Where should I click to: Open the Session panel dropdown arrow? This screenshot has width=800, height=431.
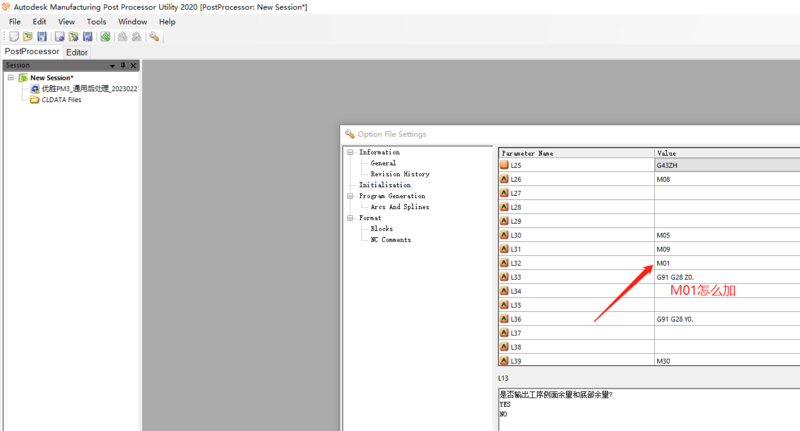point(112,65)
